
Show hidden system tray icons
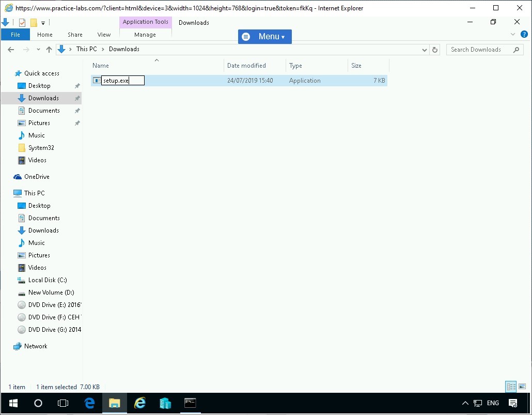(x=465, y=403)
